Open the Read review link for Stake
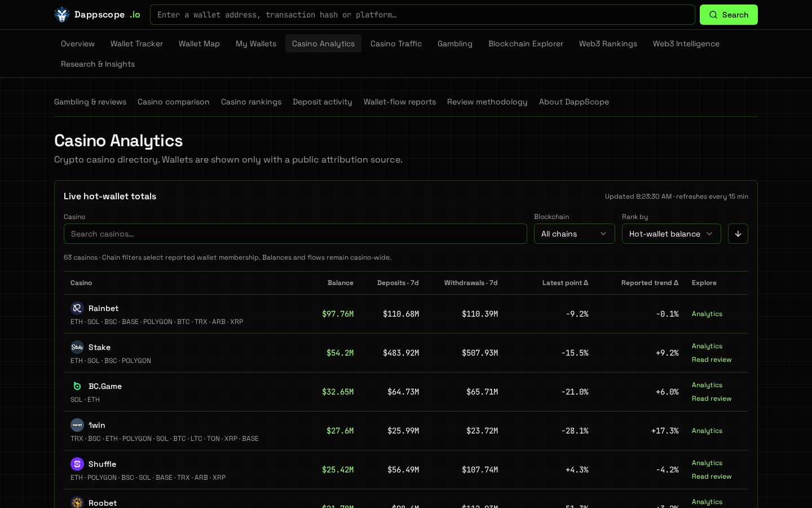The image size is (812, 508). pos(712,360)
